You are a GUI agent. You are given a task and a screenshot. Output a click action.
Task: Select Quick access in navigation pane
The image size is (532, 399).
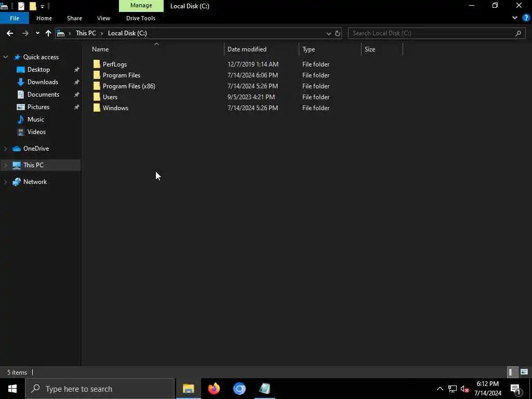tap(41, 57)
